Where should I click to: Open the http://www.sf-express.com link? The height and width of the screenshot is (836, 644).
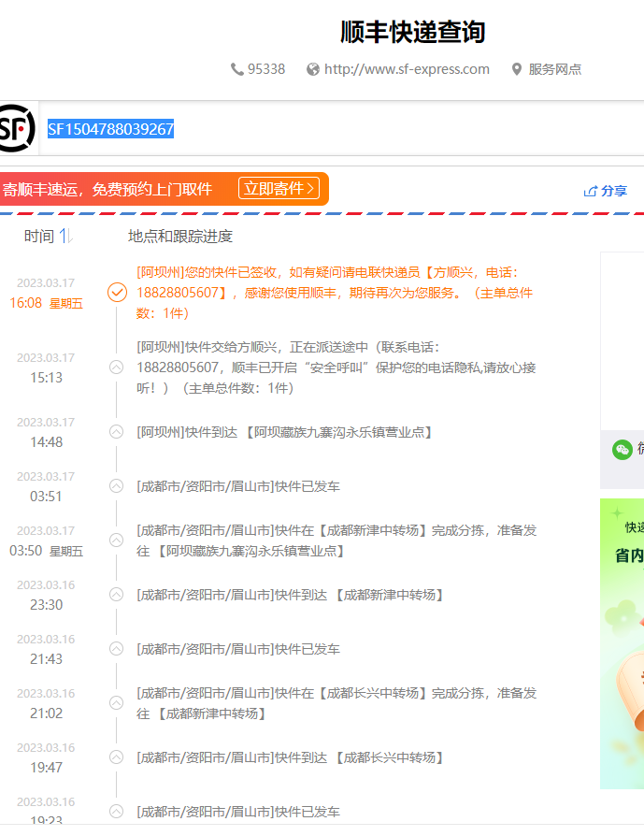click(407, 69)
